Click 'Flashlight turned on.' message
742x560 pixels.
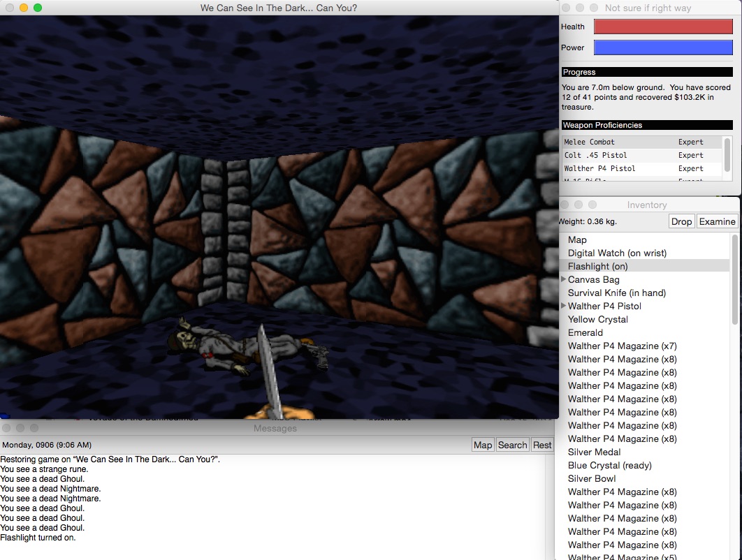pos(38,537)
